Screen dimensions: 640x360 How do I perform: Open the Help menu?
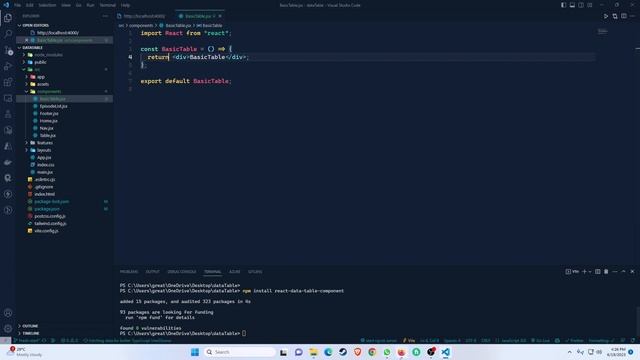125,5
